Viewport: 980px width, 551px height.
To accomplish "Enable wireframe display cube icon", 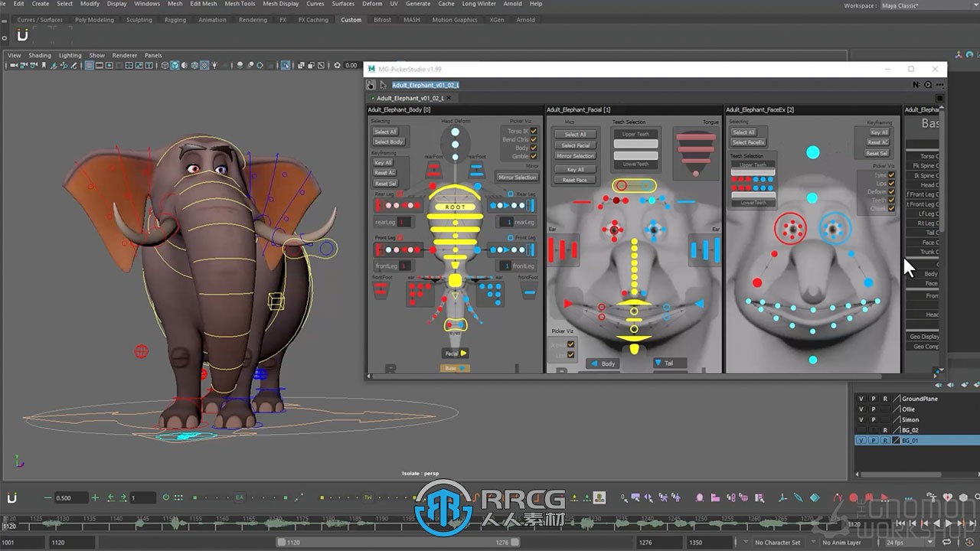I will tap(165, 65).
